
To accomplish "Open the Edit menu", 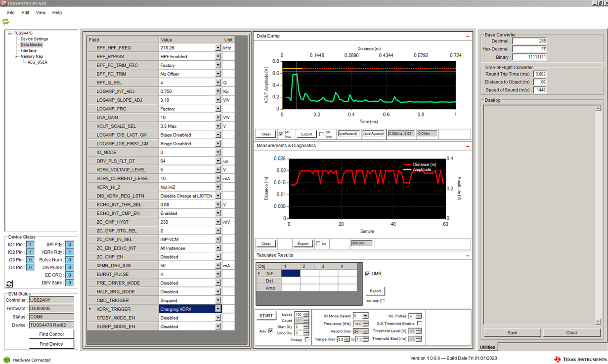I will [x=25, y=13].
